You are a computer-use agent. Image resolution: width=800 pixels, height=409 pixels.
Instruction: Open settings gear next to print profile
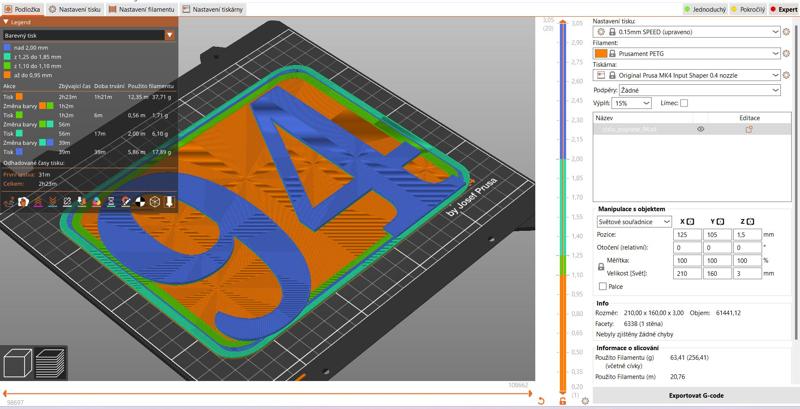[786, 31]
